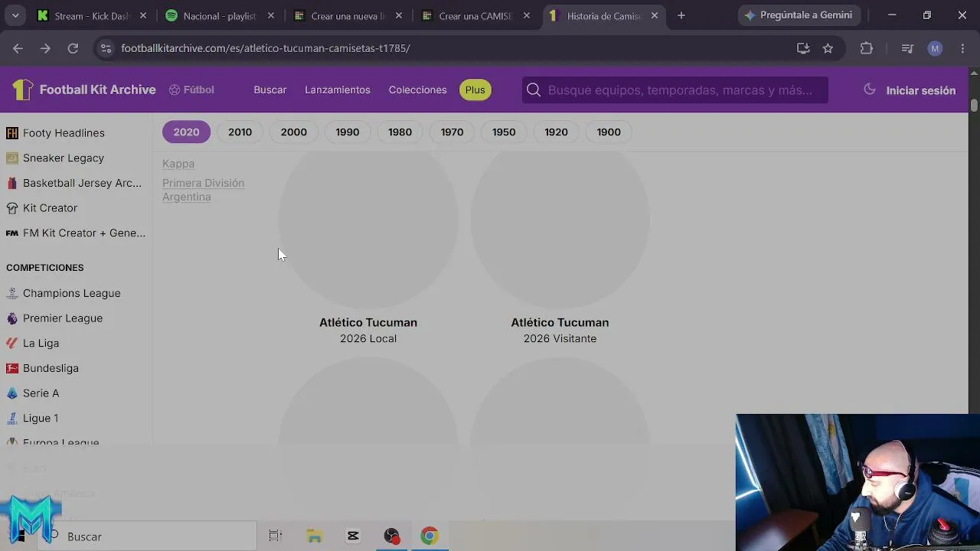Toggle dark mode with the moon icon
The image size is (980, 551).
(x=869, y=90)
